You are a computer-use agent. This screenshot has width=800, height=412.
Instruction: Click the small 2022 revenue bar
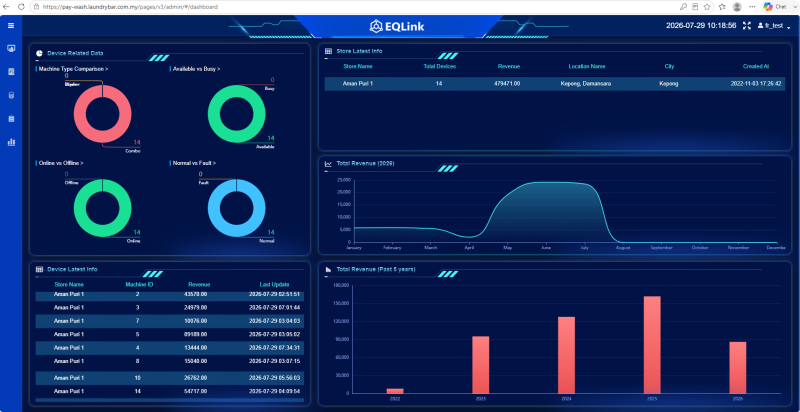(395, 391)
